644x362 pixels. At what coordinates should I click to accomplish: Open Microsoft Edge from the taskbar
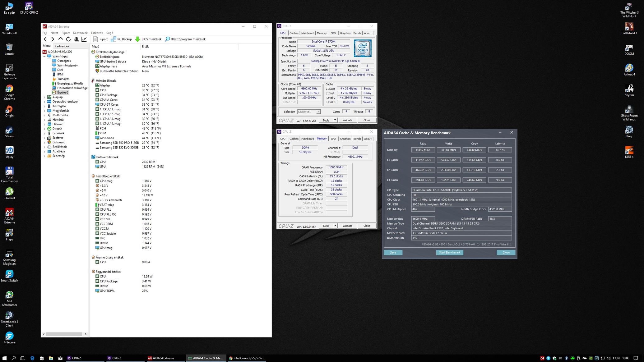(x=32, y=358)
